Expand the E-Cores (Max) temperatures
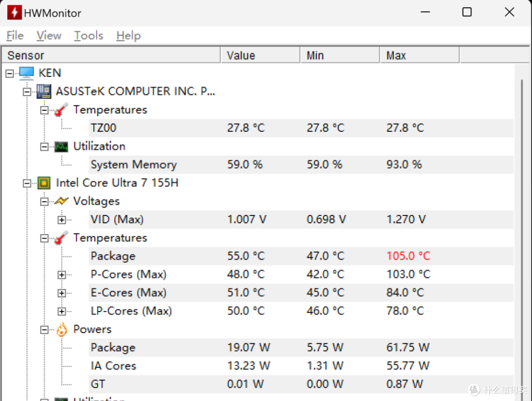Image resolution: width=532 pixels, height=401 pixels. [x=62, y=293]
